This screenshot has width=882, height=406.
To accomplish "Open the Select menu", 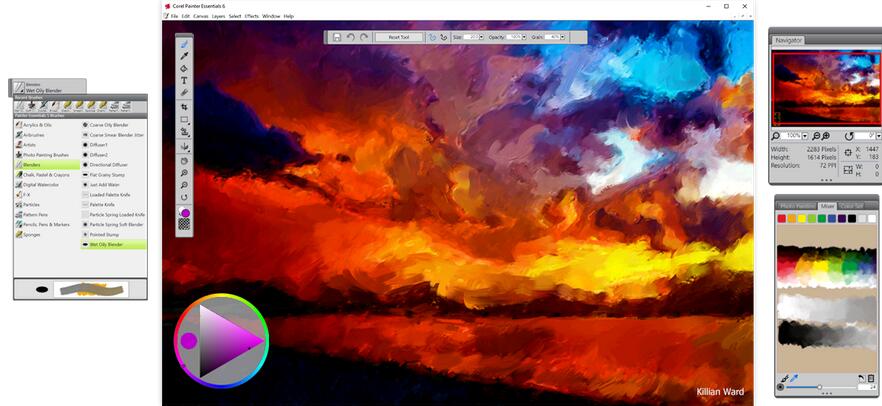I will pyautogui.click(x=235, y=16).
